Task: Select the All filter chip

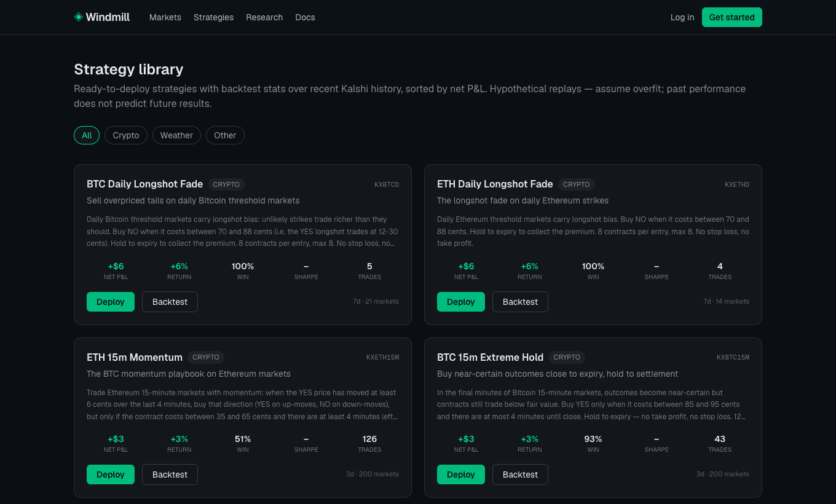Action: 87,135
